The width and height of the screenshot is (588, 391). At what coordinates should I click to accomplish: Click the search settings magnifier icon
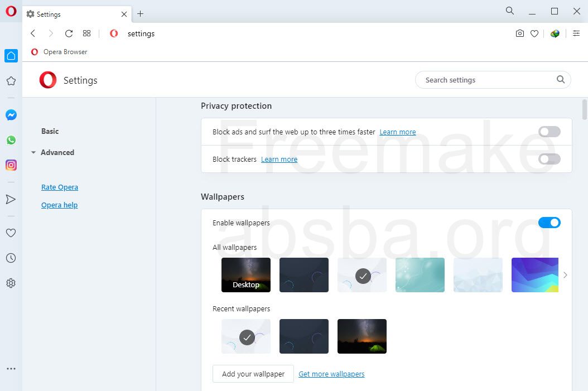click(561, 79)
